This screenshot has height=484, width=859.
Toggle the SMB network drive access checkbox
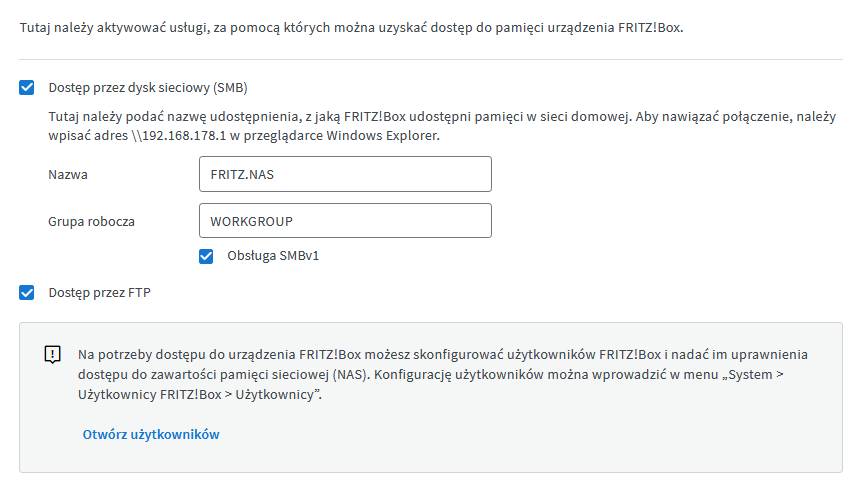[27, 88]
